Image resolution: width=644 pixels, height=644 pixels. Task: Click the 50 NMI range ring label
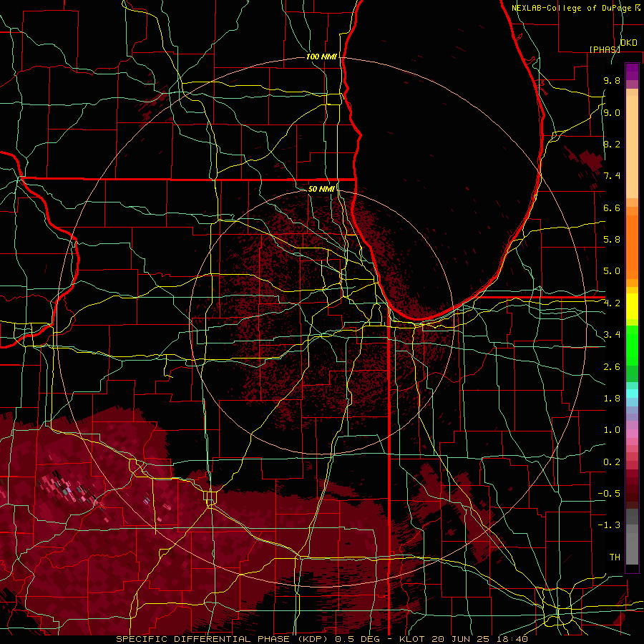click(x=321, y=189)
